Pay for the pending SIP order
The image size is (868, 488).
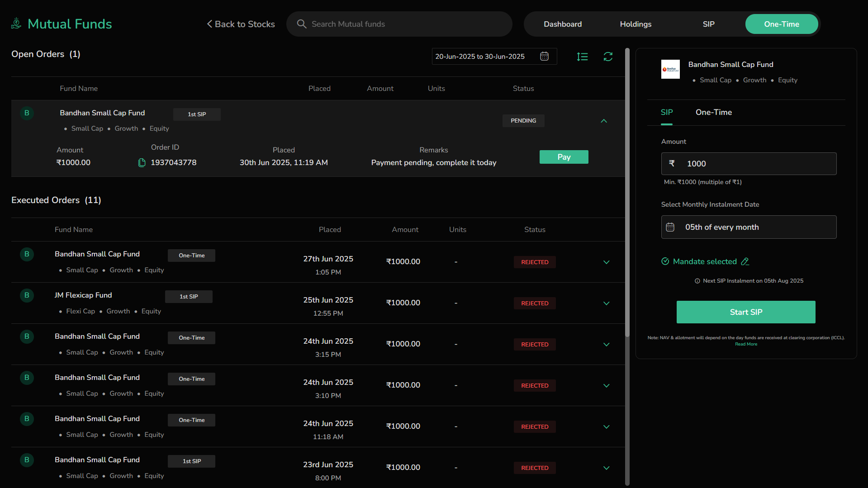pyautogui.click(x=564, y=157)
